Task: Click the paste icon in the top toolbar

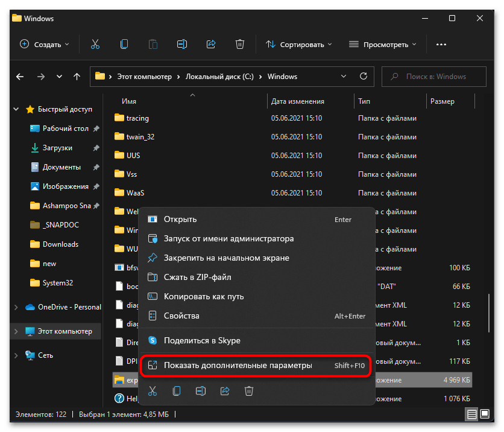Action: (153, 44)
